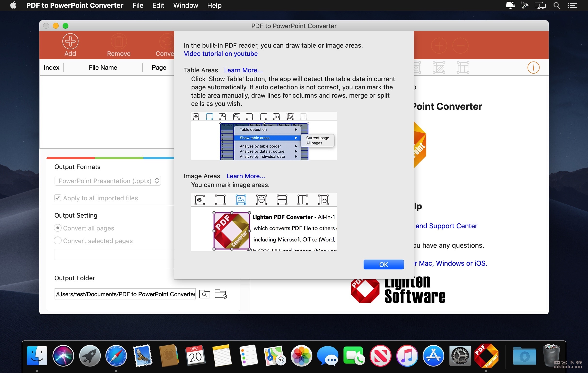Viewport: 588px width, 373px height.
Task: Open News from the dock
Action: click(380, 356)
